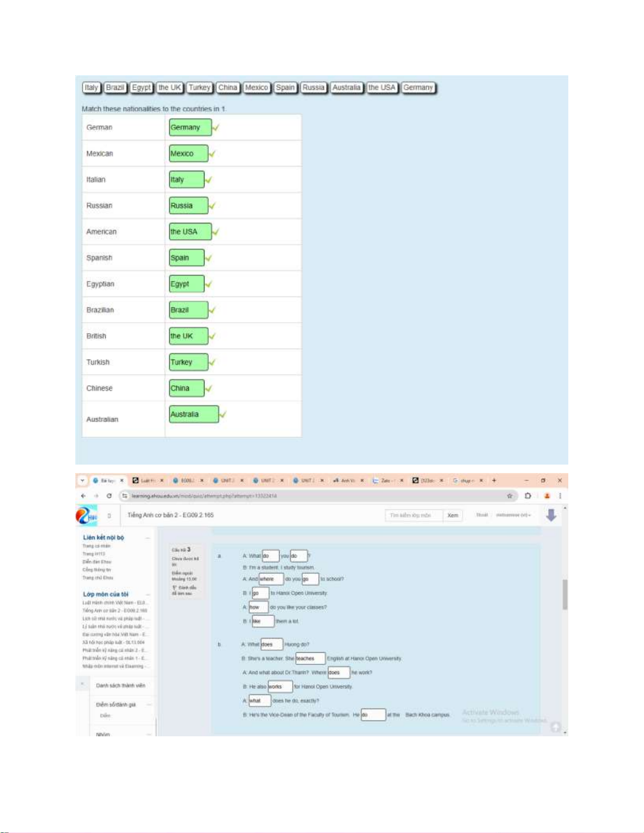Click the blue download arrow icon
Screen dimensions: 644x833
(x=550, y=515)
